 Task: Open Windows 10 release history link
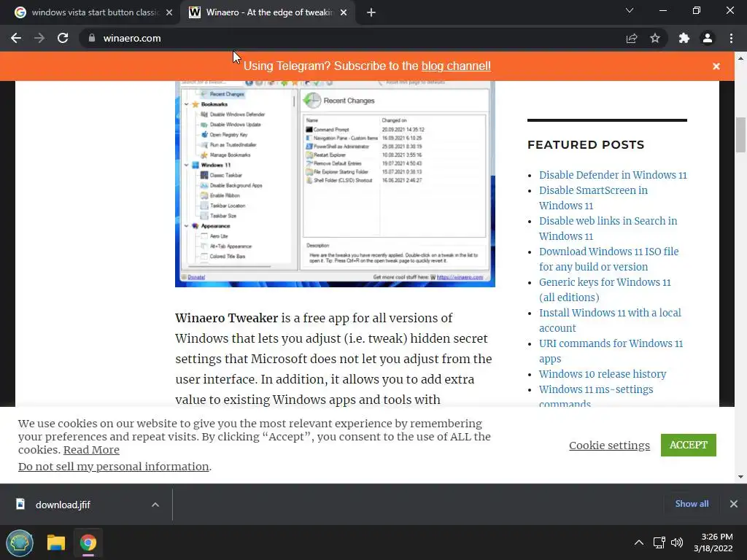(603, 374)
